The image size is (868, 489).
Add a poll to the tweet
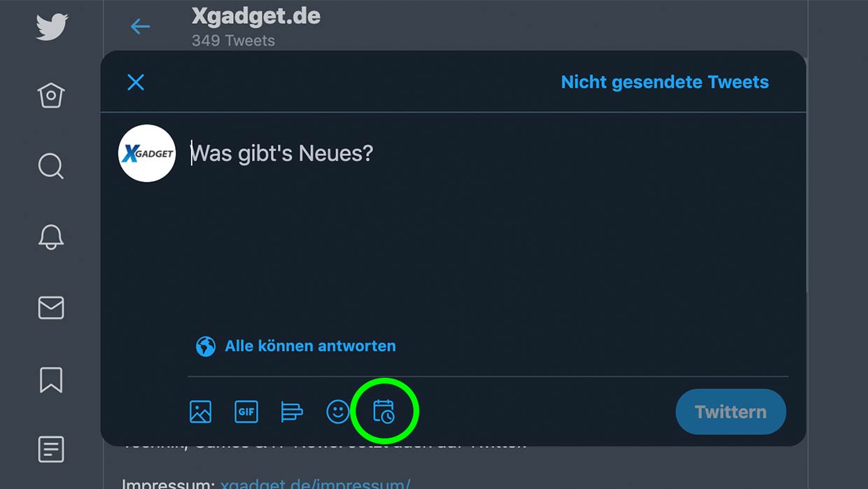pos(292,411)
